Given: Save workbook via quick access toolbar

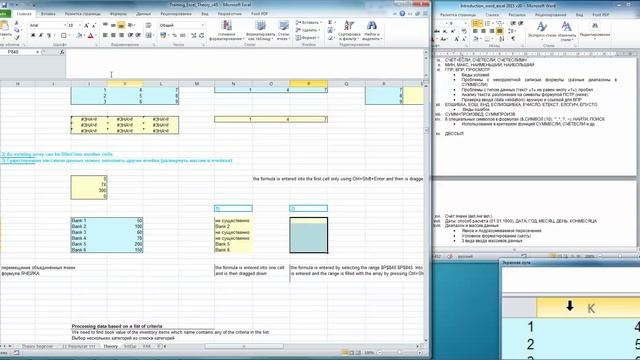Looking at the screenshot, I should click(x=5, y=4).
